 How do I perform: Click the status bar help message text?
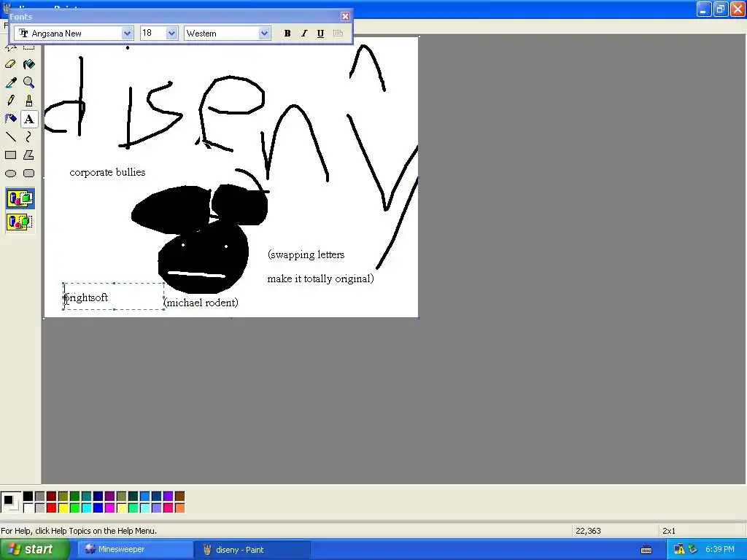click(79, 531)
